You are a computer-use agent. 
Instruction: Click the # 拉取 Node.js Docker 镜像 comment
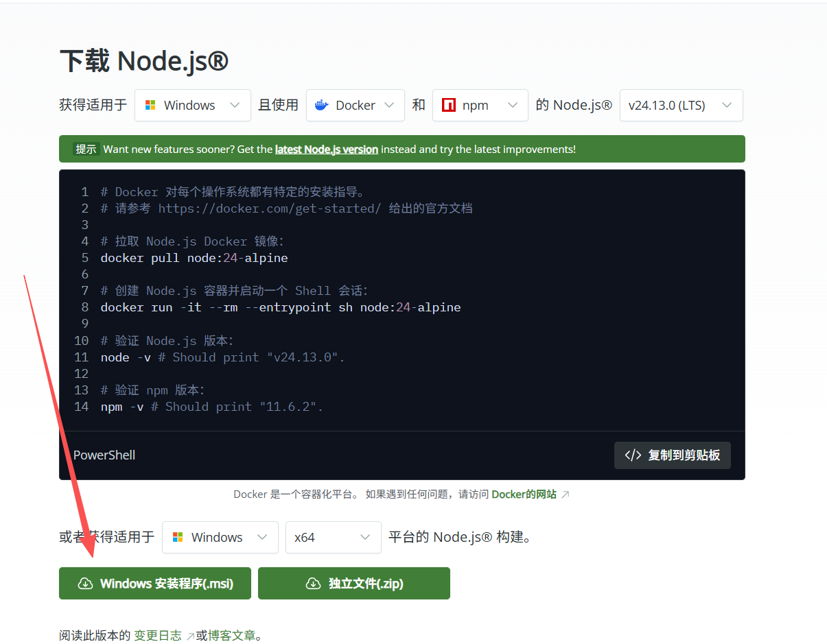click(x=192, y=241)
